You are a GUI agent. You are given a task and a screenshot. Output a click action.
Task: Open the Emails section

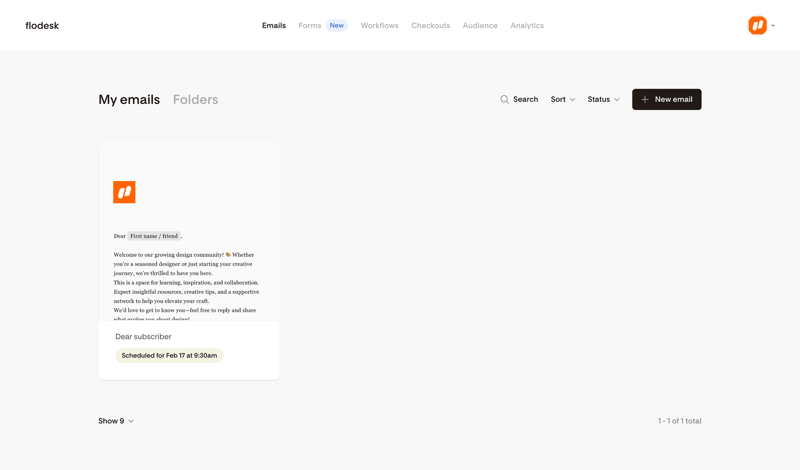[x=274, y=26]
